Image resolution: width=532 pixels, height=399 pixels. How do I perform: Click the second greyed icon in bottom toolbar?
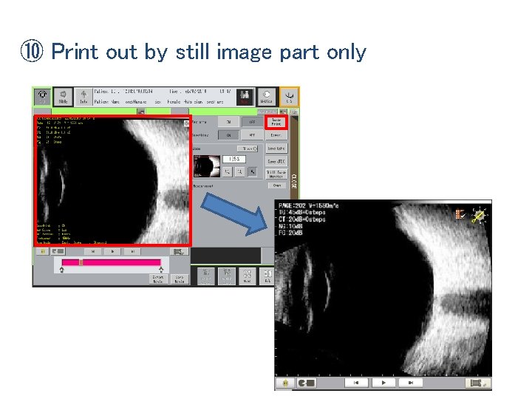coord(227,276)
